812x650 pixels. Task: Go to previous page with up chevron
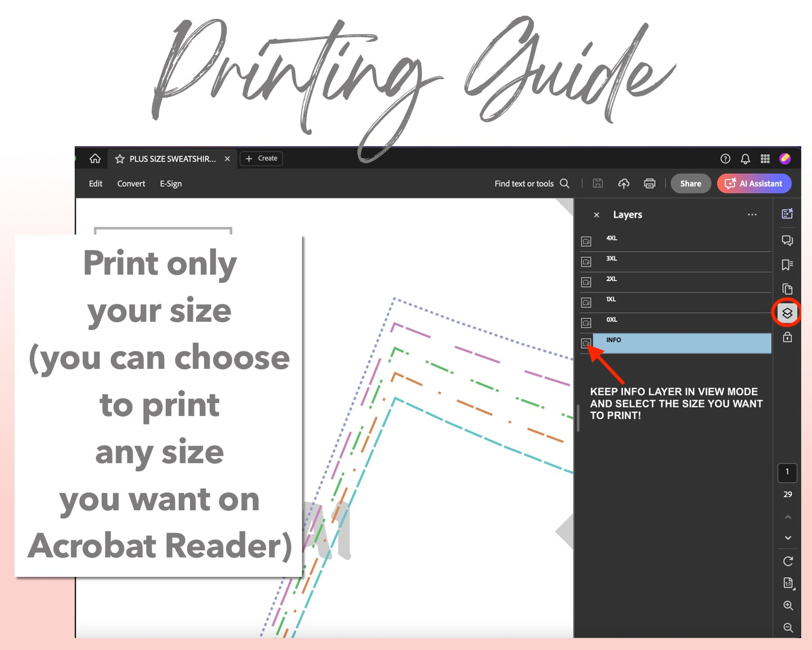pyautogui.click(x=788, y=517)
